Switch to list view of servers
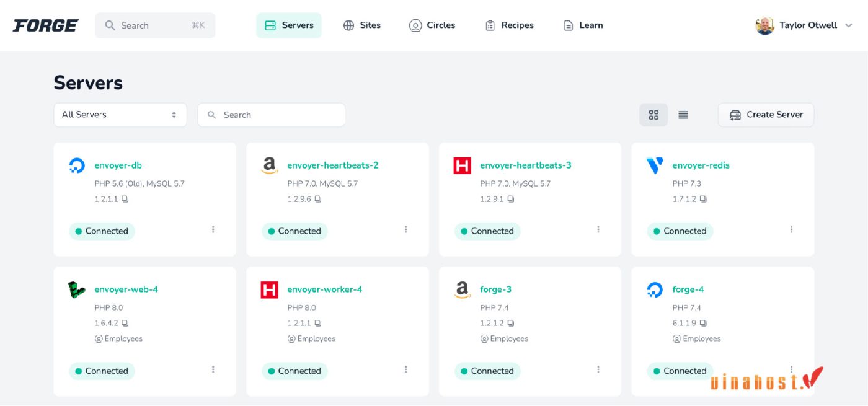 (683, 115)
